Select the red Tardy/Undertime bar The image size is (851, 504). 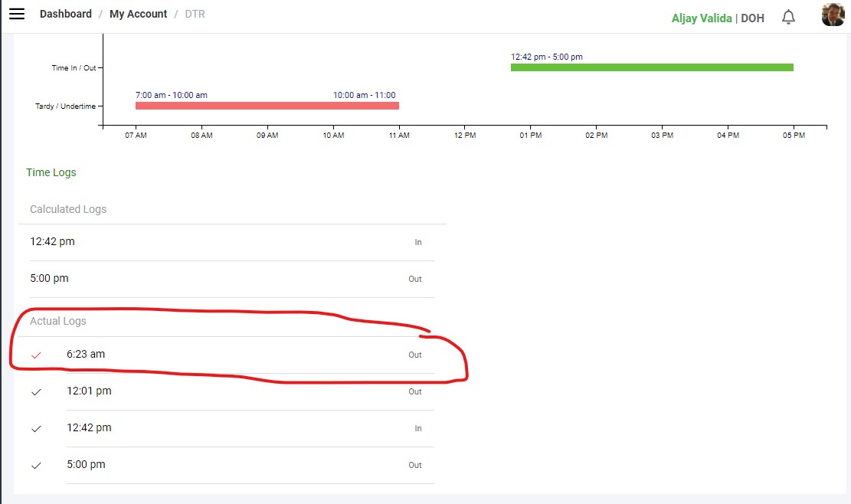[x=267, y=106]
